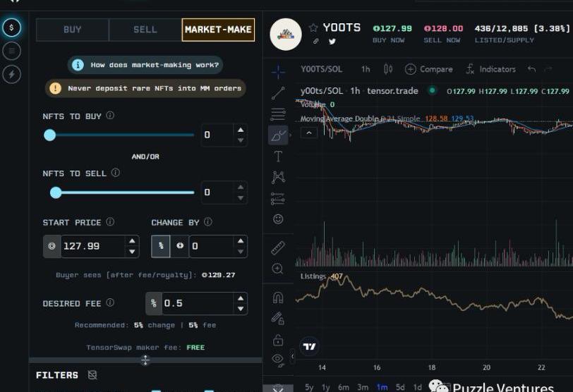Viewport: 573px width, 392px height.
Task: Select the ruler measure tool
Action: pyautogui.click(x=278, y=247)
